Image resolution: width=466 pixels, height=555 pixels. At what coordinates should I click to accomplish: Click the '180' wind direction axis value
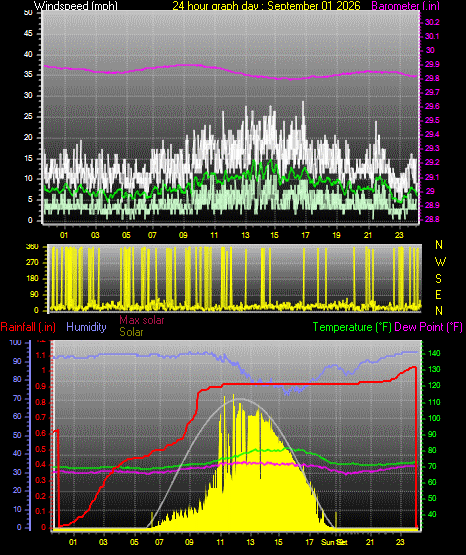[32, 279]
